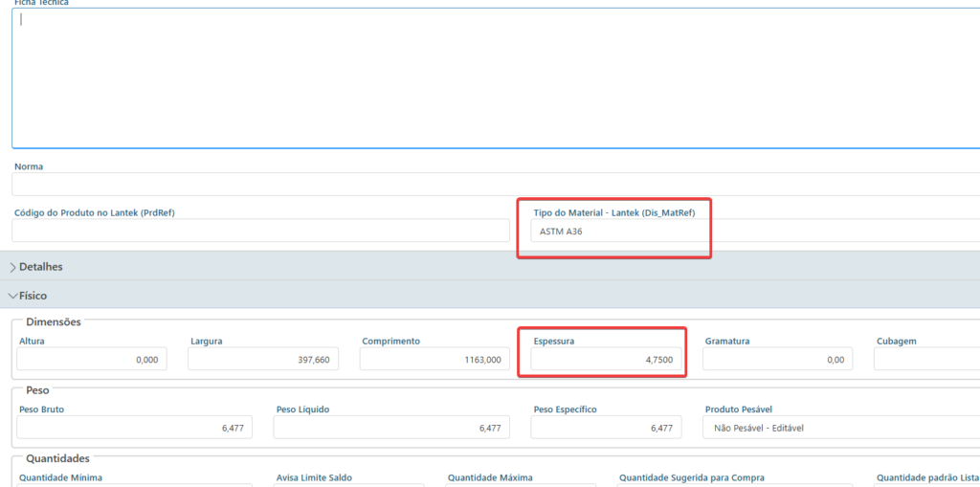Click the Quantidade Mínima field
This screenshot has height=487, width=980.
click(134, 484)
